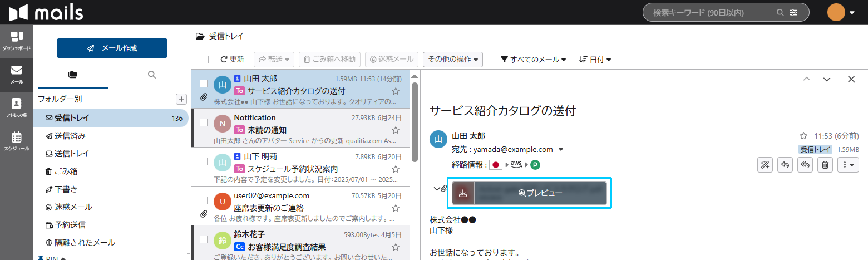Click the single reply arrow icon
868x260 pixels.
(x=785, y=165)
